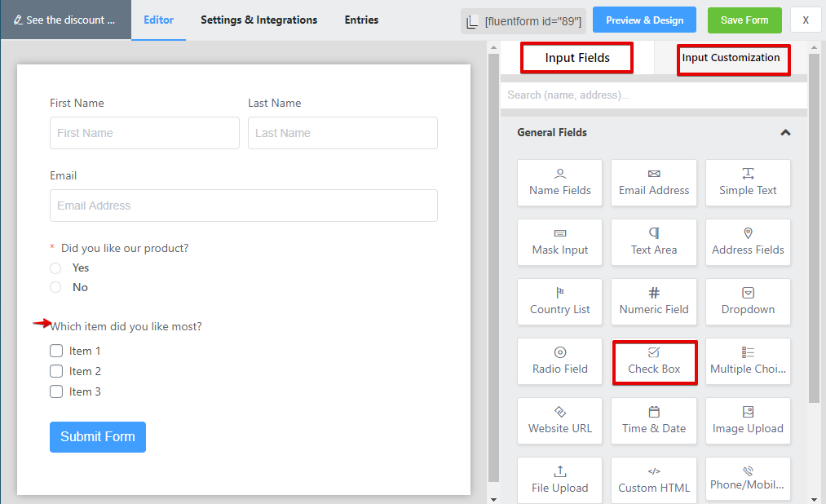Viewport: 826px width, 504px height.
Task: Add a Custom HTML block
Action: (654, 479)
